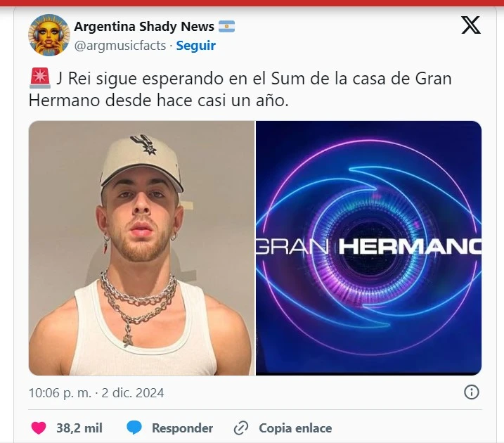Viewport: 504px width, 443px height.
Task: Open the Argentina Shady News profile avatar
Action: click(x=49, y=34)
